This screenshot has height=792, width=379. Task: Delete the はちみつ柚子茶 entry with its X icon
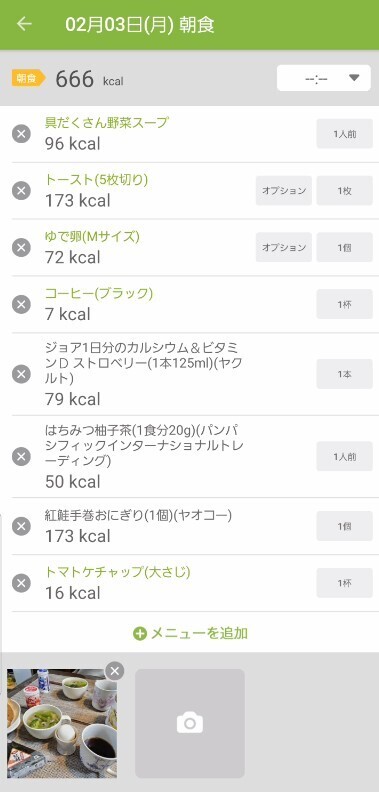tap(21, 457)
